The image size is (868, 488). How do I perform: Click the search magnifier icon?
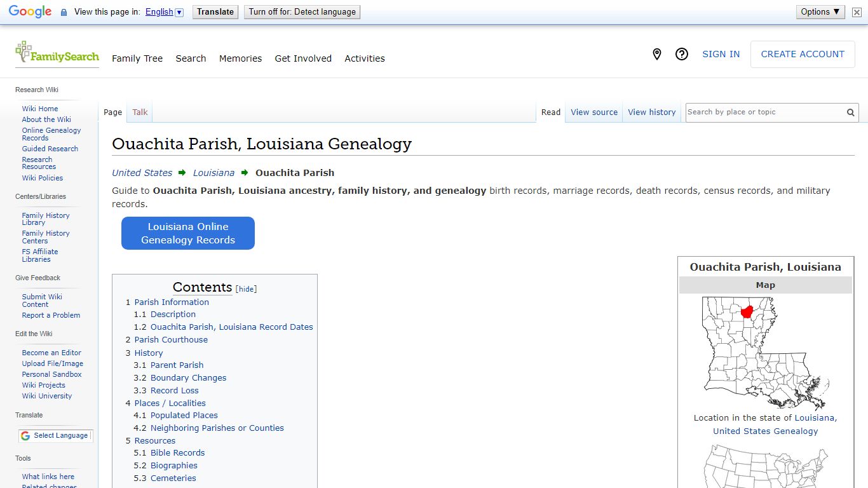(850, 112)
